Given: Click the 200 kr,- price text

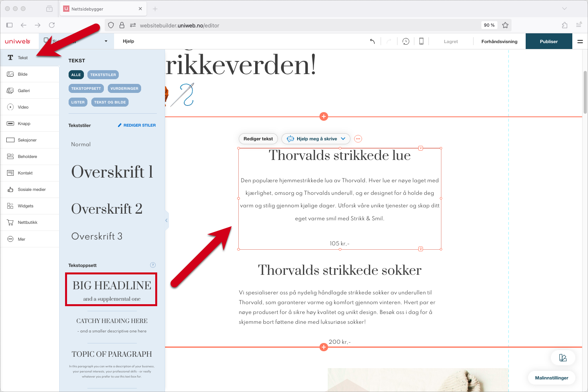Looking at the screenshot, I should [340, 342].
